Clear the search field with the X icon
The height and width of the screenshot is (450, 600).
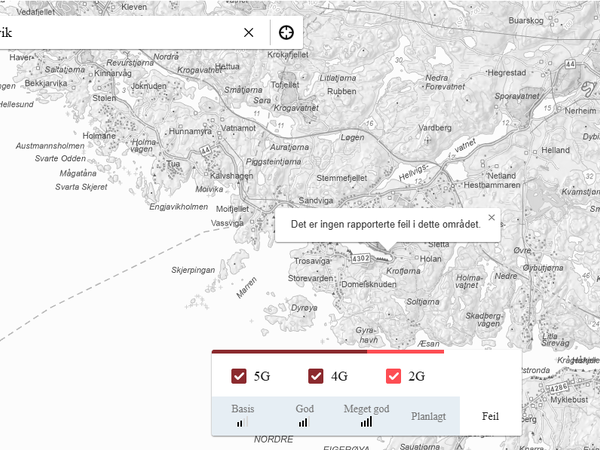tap(249, 33)
